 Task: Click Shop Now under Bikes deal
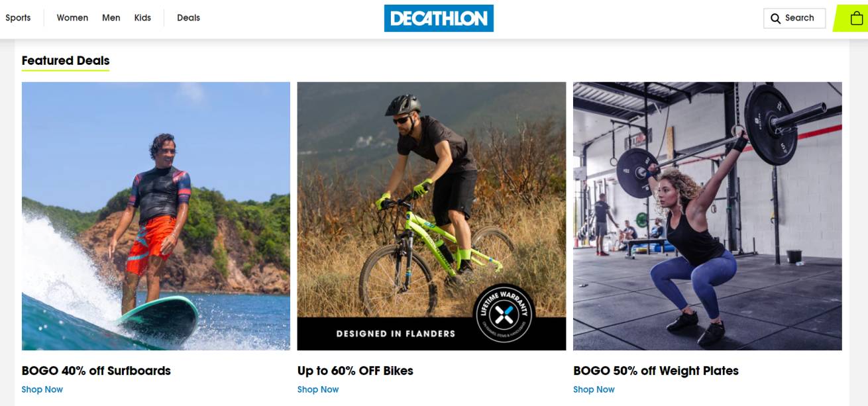[318, 389]
